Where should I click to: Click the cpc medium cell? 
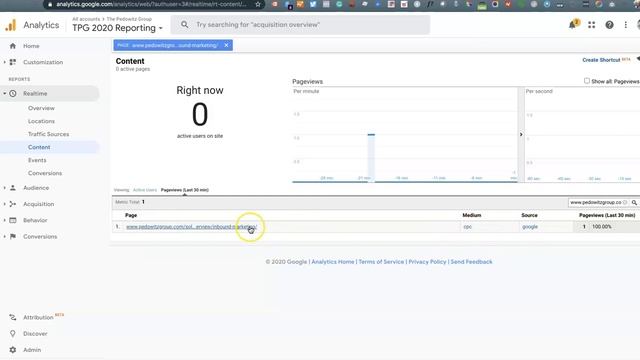pyautogui.click(x=467, y=227)
